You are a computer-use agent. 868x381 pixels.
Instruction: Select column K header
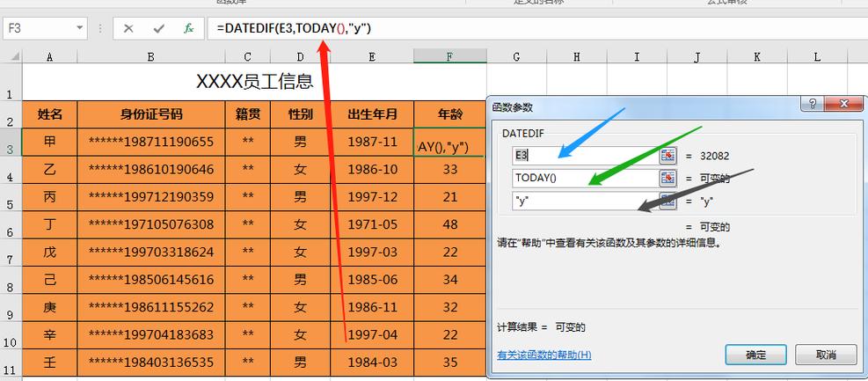point(756,56)
